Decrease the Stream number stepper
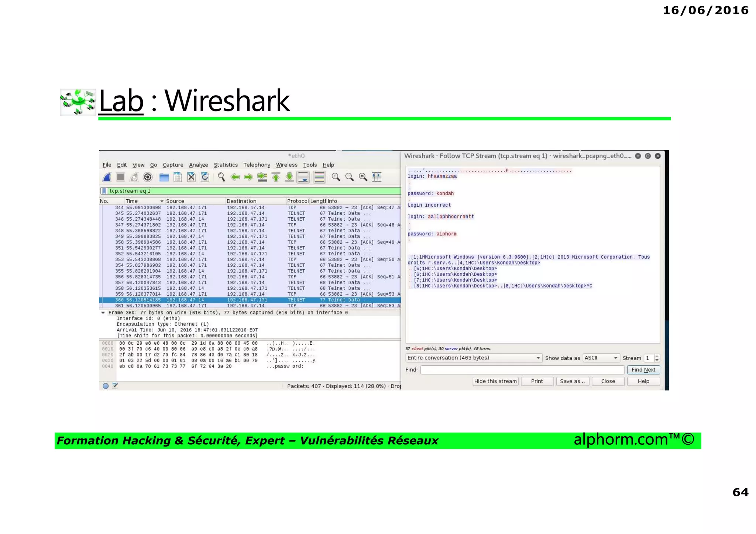This screenshot has width=756, height=534. (657, 360)
